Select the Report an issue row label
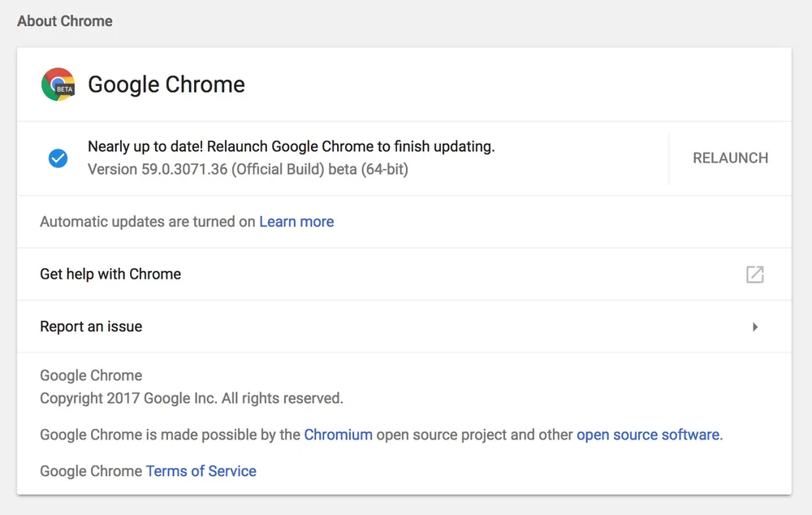This screenshot has height=515, width=812. click(91, 327)
